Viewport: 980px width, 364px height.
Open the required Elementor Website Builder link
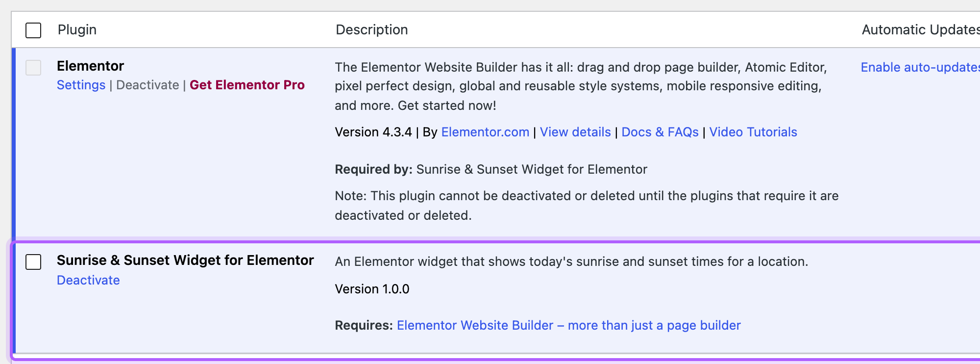(568, 325)
